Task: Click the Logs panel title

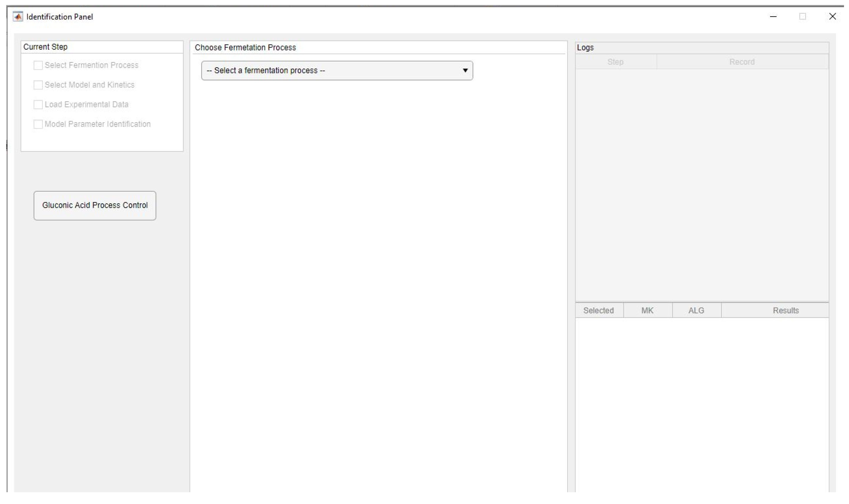Action: (x=585, y=48)
